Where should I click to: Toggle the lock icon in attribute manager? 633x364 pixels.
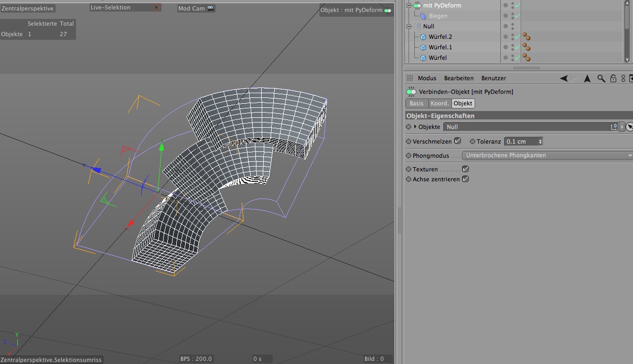(x=613, y=79)
